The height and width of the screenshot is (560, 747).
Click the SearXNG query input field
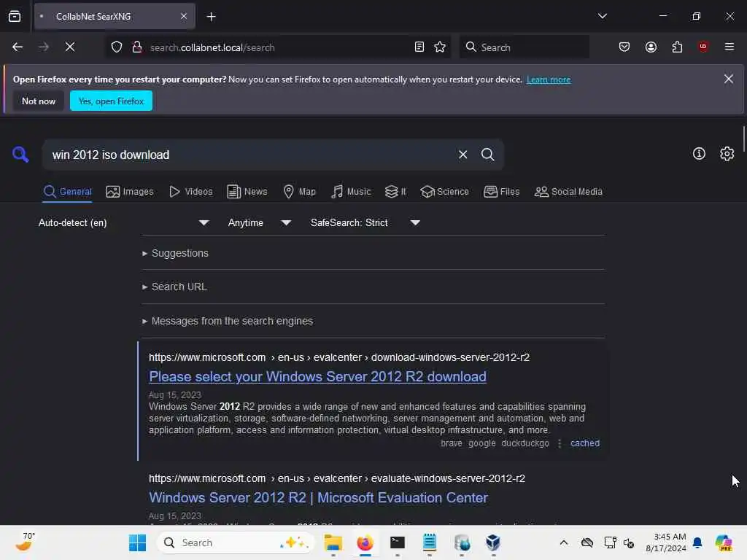coord(250,155)
